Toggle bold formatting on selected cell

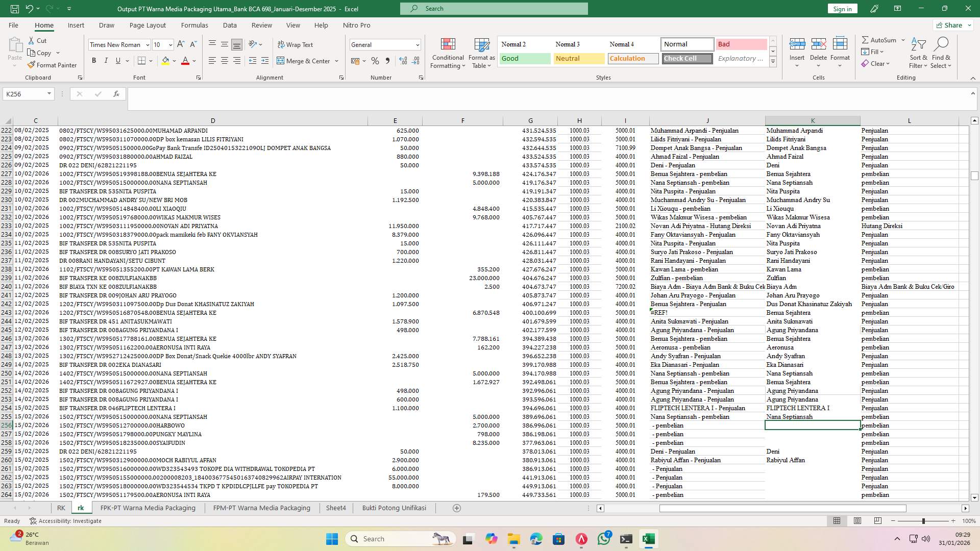tap(94, 60)
